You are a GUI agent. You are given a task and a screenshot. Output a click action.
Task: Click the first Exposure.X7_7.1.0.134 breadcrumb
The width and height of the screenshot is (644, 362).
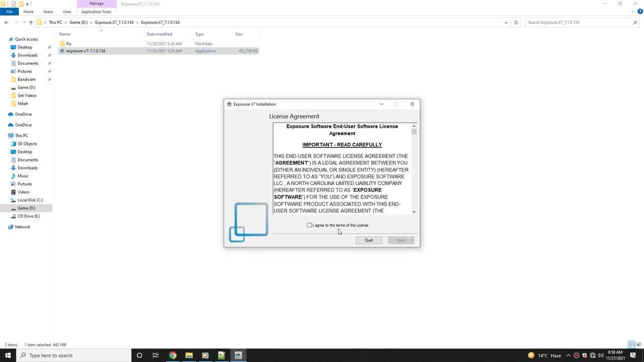(x=114, y=22)
